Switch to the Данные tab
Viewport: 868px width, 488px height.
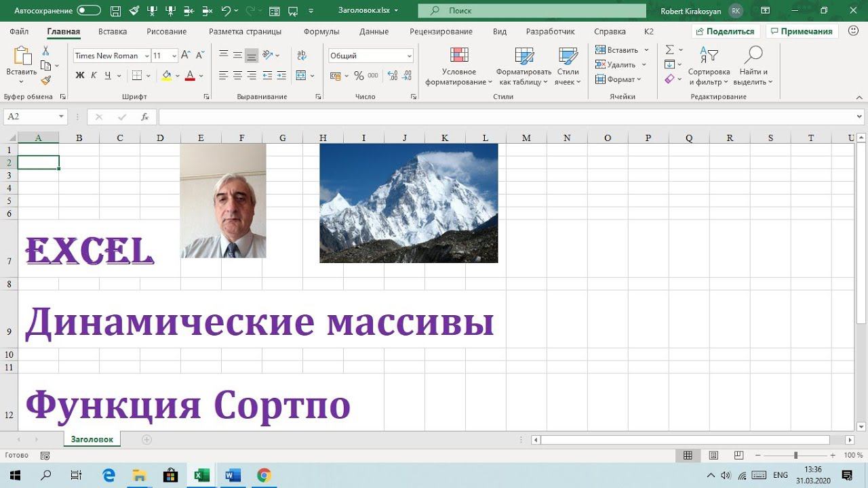point(374,31)
